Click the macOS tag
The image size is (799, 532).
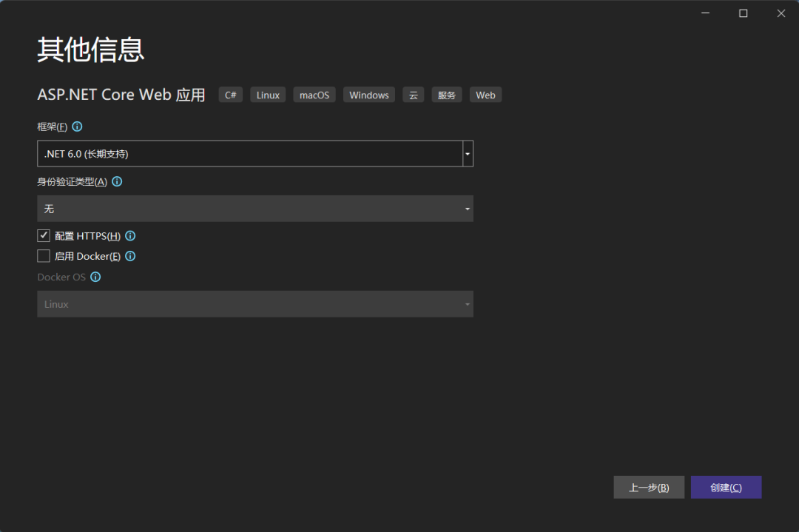click(314, 95)
